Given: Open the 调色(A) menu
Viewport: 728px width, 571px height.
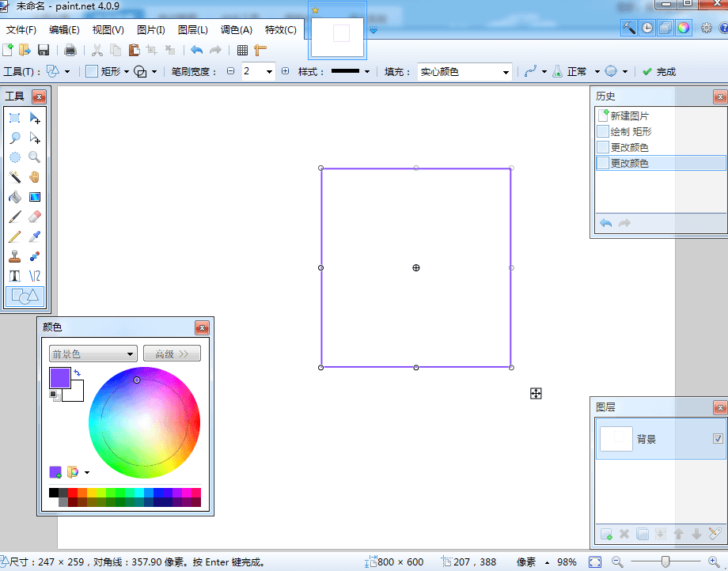Looking at the screenshot, I should [237, 30].
